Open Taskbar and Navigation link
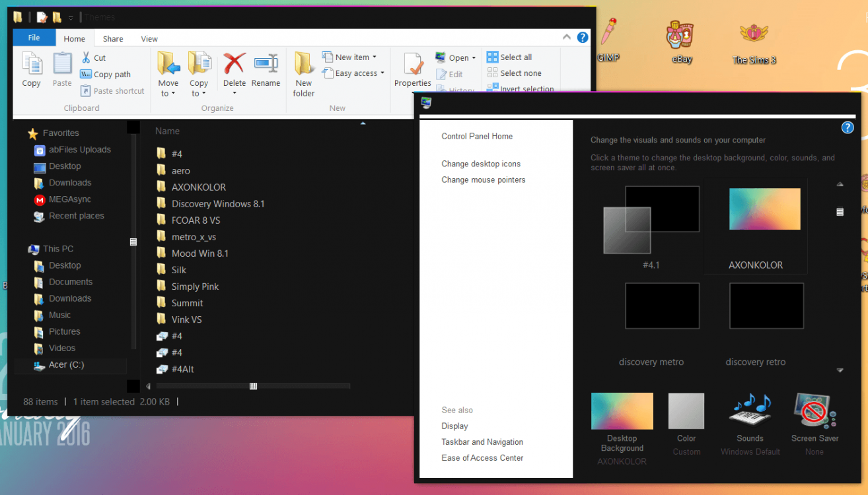The image size is (868, 495). pos(482,442)
